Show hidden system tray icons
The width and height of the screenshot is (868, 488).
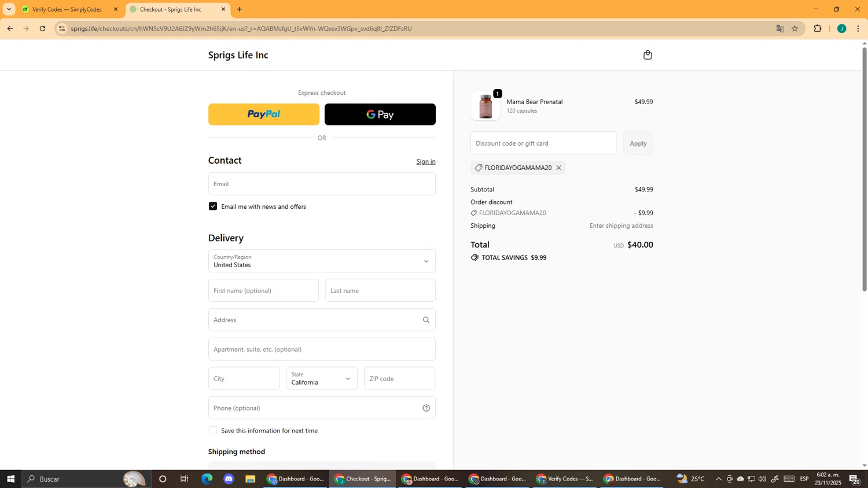pyautogui.click(x=719, y=479)
